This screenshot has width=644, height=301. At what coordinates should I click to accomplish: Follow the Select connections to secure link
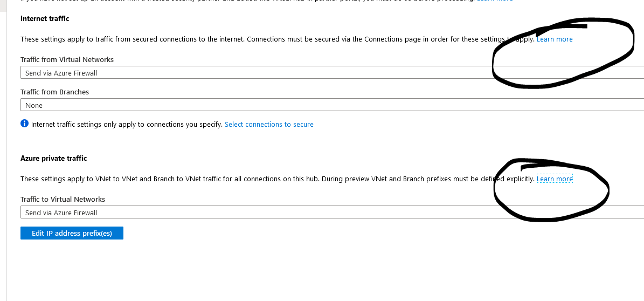click(x=269, y=125)
